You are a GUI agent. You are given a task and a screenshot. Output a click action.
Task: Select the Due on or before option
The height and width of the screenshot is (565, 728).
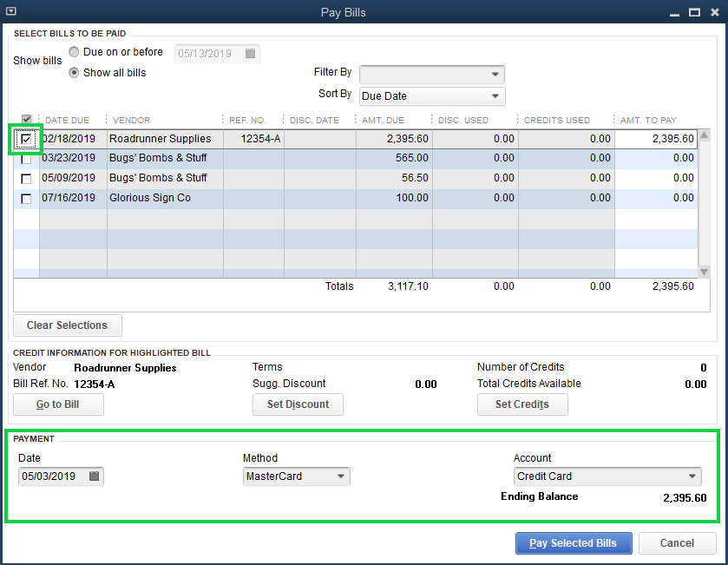[74, 52]
